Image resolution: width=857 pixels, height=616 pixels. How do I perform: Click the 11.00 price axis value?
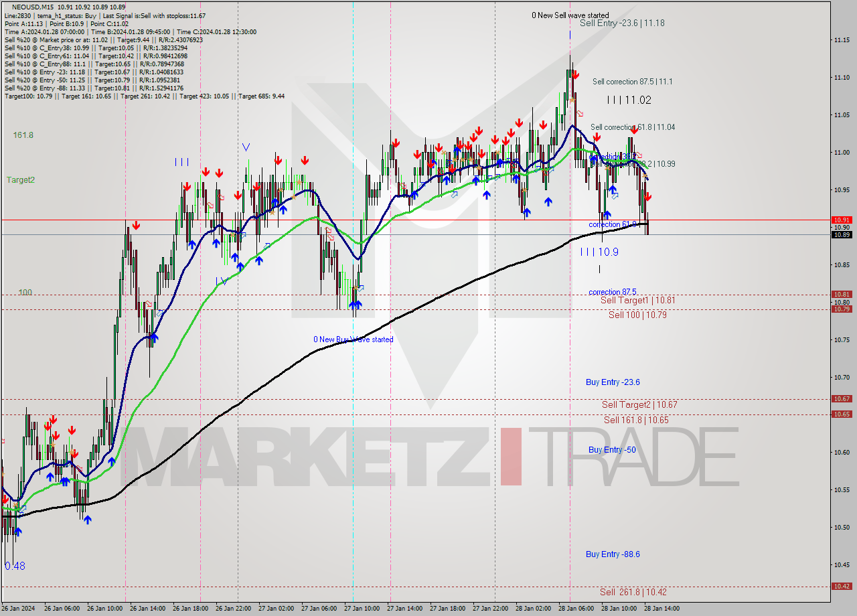pyautogui.click(x=842, y=153)
